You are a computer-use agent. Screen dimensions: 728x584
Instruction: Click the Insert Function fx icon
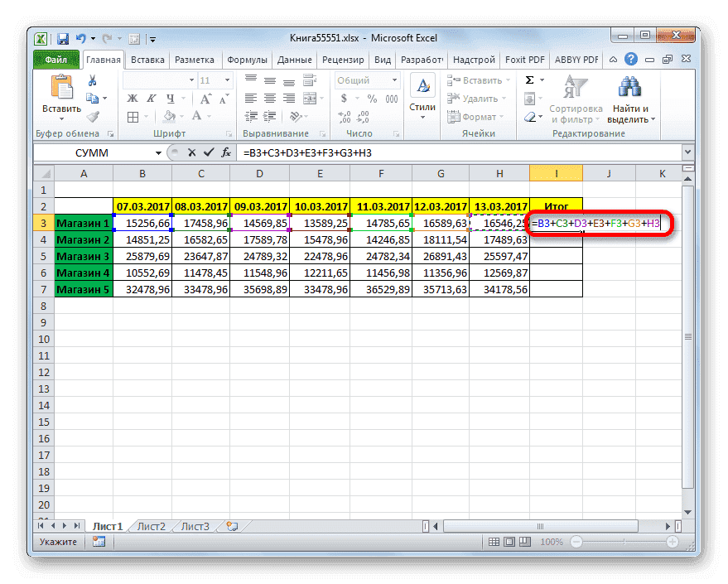click(226, 152)
